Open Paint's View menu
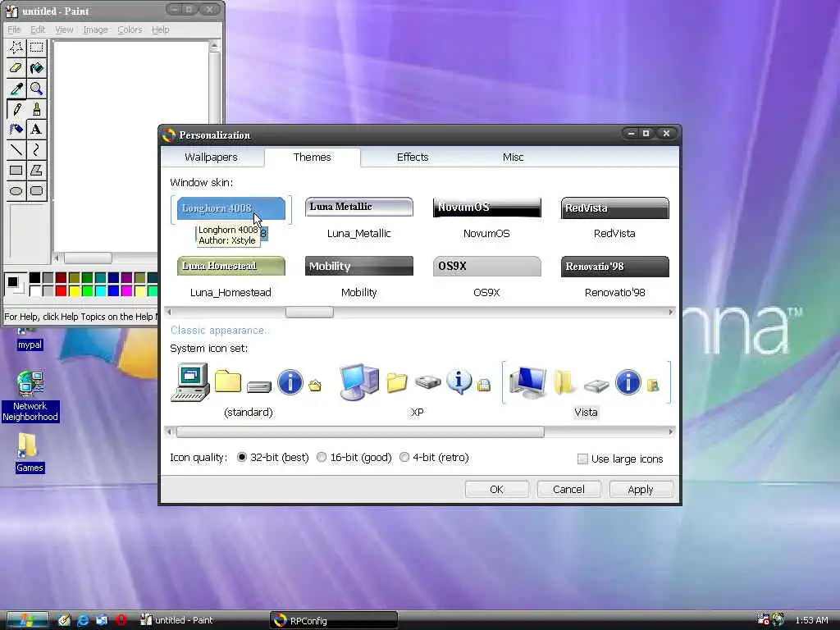Image resolution: width=840 pixels, height=630 pixels. click(64, 30)
